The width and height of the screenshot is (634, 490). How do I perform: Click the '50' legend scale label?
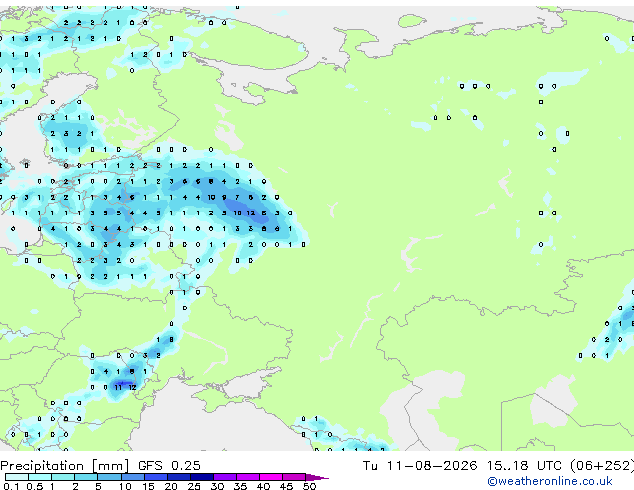[x=309, y=486]
